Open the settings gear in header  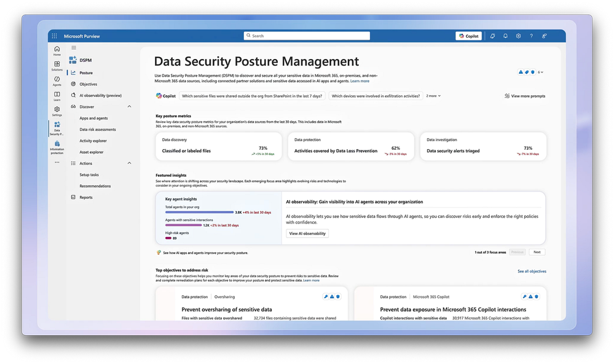point(518,36)
